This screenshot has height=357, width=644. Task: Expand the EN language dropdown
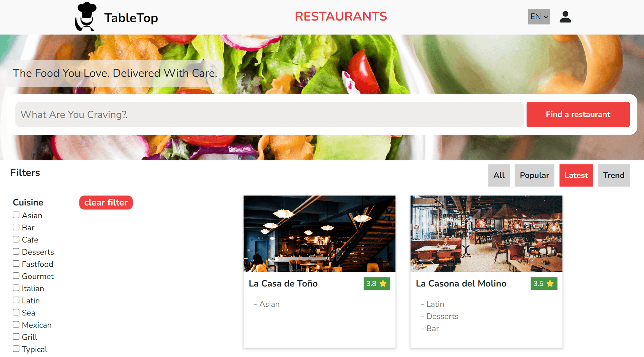coord(539,17)
